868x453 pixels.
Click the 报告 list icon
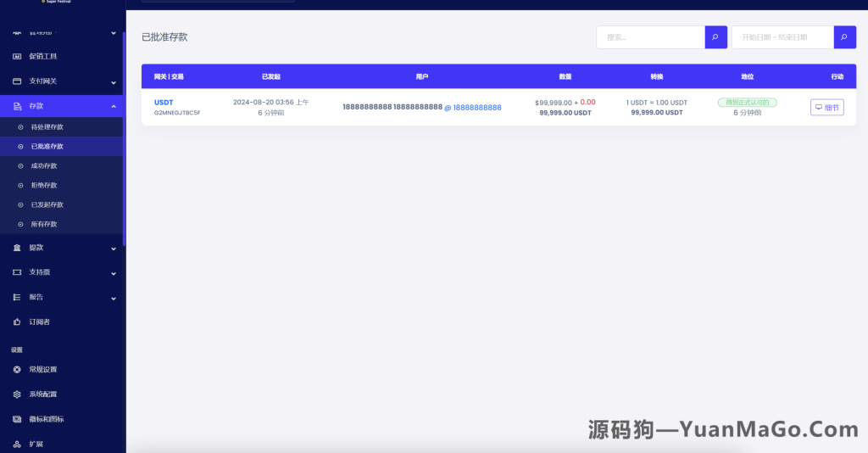(x=17, y=298)
